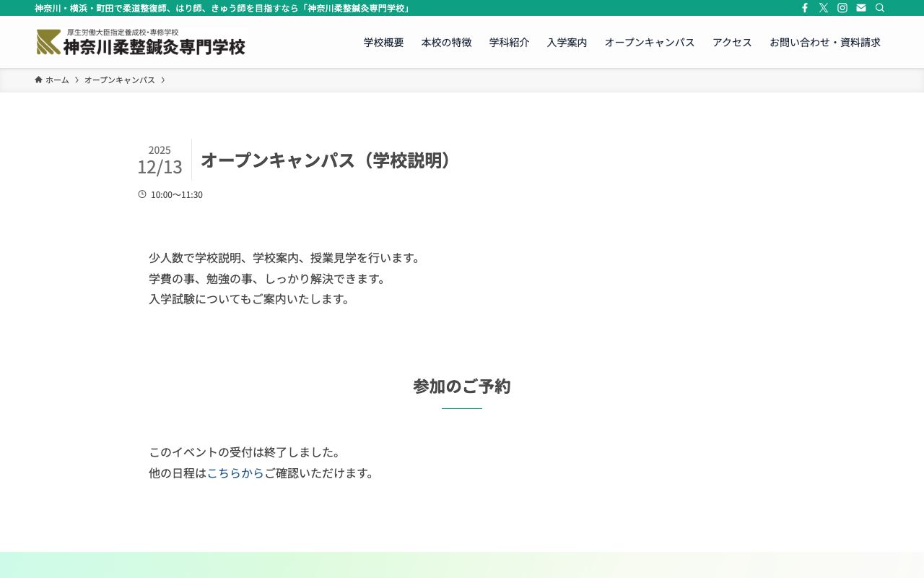
Task: Open the Instagram icon
Action: coord(842,8)
